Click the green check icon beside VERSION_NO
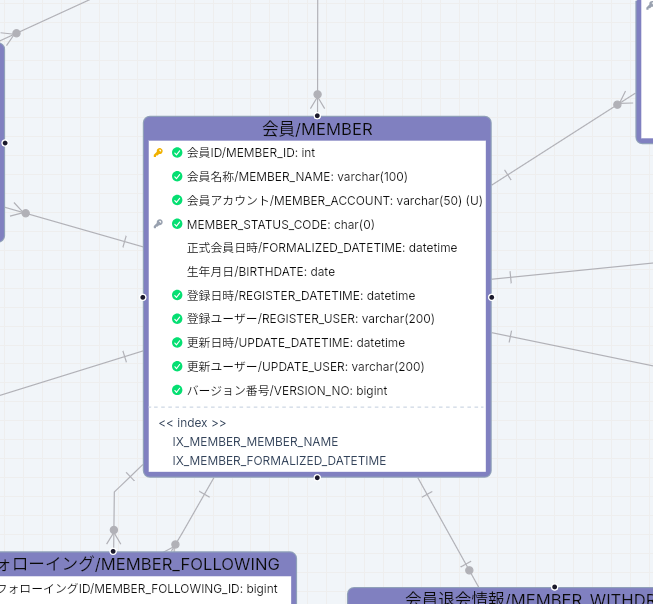Image resolution: width=653 pixels, height=604 pixels. pyautogui.click(x=177, y=390)
